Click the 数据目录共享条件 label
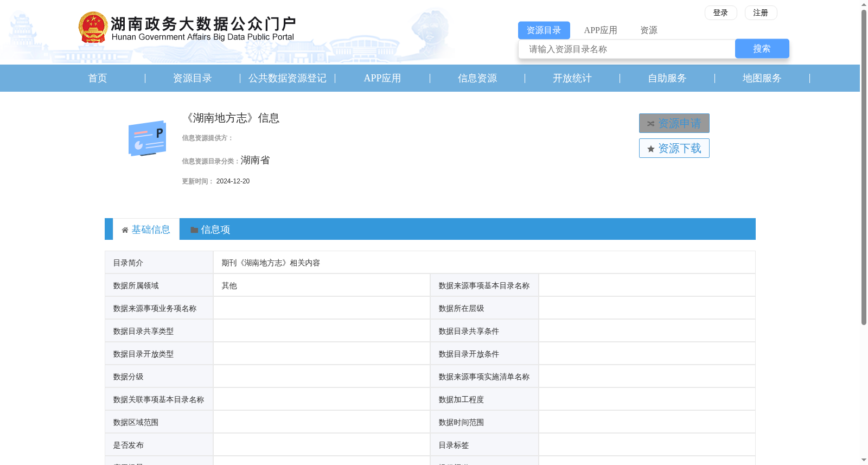 469,331
